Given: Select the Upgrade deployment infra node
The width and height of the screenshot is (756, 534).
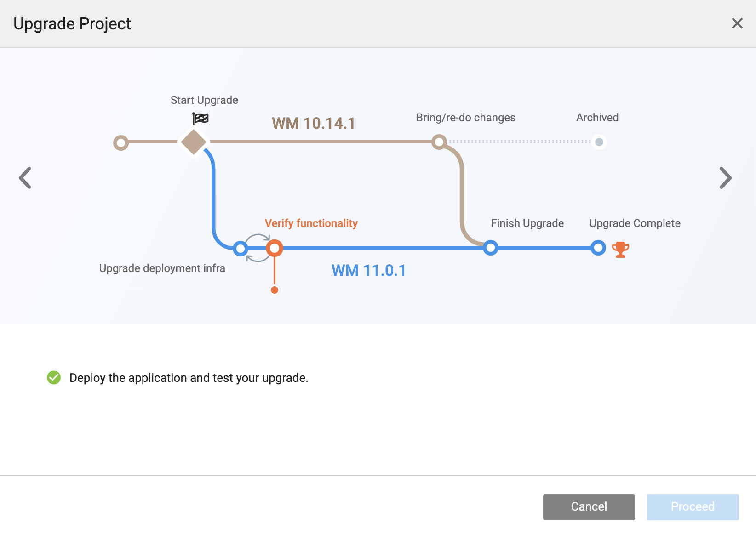Looking at the screenshot, I should tap(240, 249).
